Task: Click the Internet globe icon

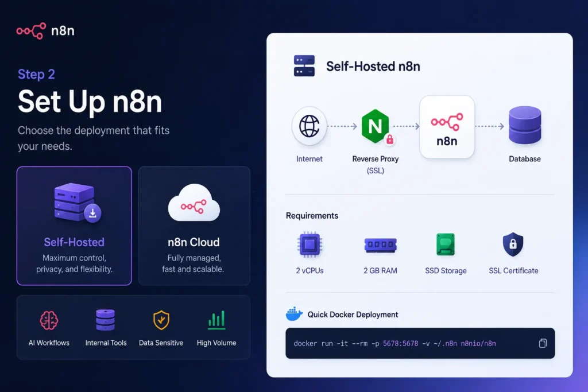Action: 310,126
